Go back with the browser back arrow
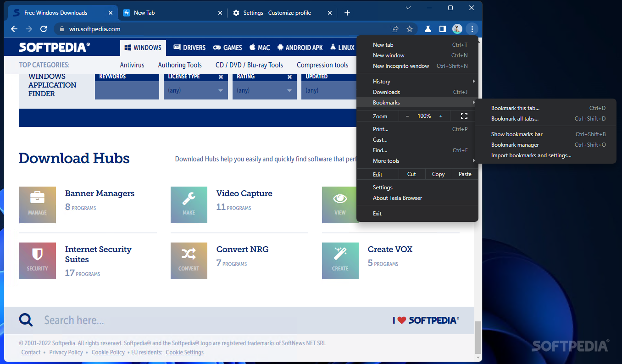Image resolution: width=622 pixels, height=364 pixels. (x=14, y=29)
